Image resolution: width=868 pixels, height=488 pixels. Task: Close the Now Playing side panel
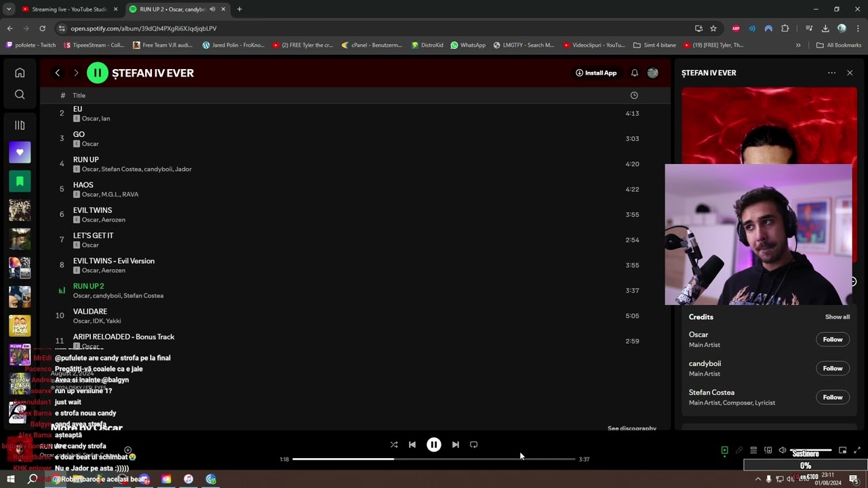[x=850, y=73]
